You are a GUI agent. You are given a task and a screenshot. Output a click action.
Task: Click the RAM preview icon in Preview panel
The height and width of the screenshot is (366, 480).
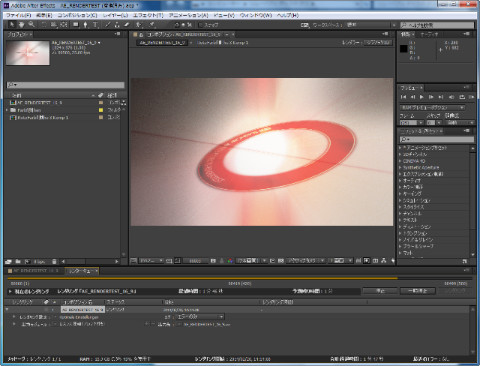click(x=472, y=97)
